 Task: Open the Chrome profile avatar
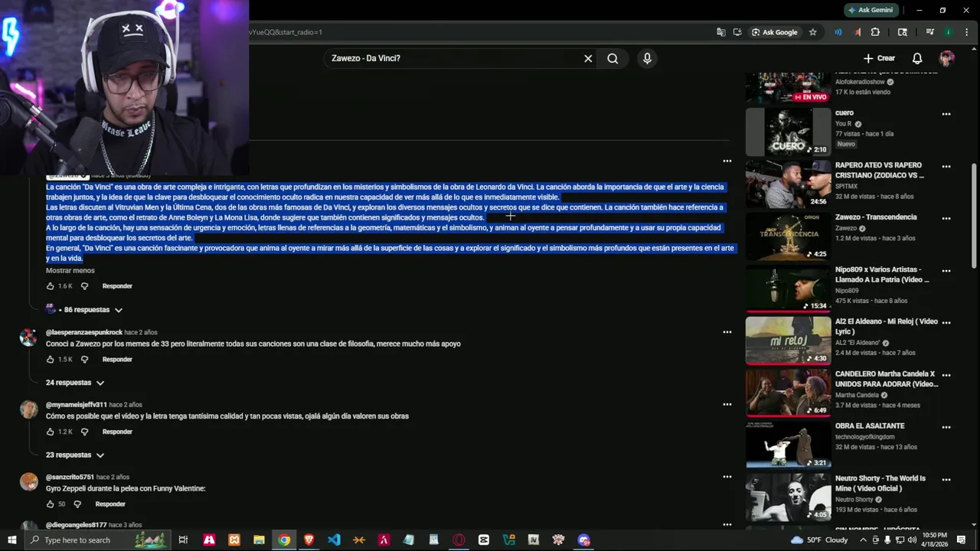tap(948, 32)
